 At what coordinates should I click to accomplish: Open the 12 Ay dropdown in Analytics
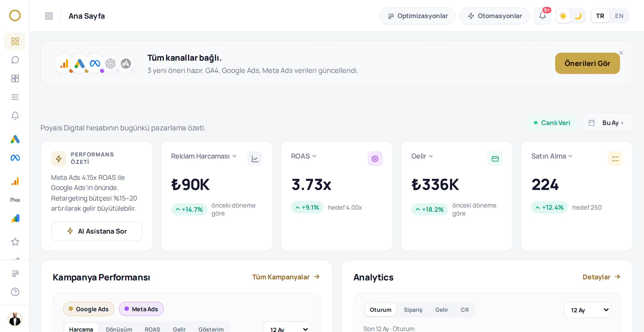[587, 310]
